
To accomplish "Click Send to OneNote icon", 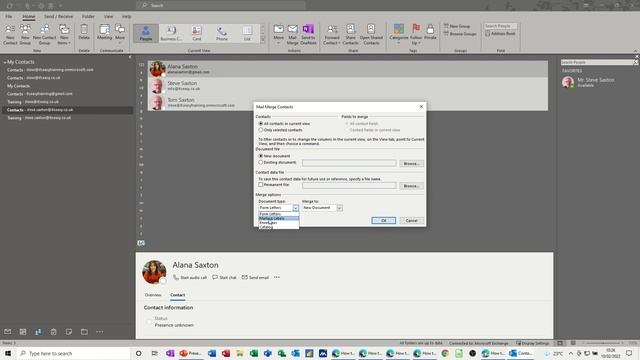I will click(308, 34).
